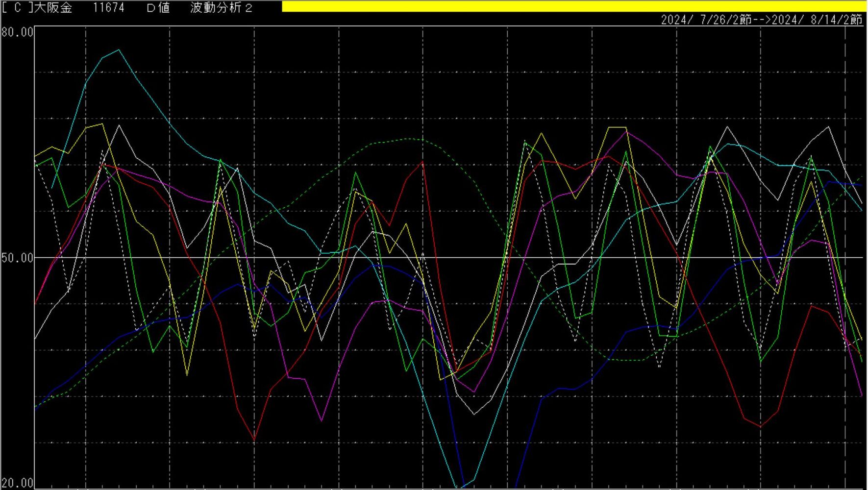Click the 50.00 axis label
The image size is (868, 490).
click(x=18, y=258)
